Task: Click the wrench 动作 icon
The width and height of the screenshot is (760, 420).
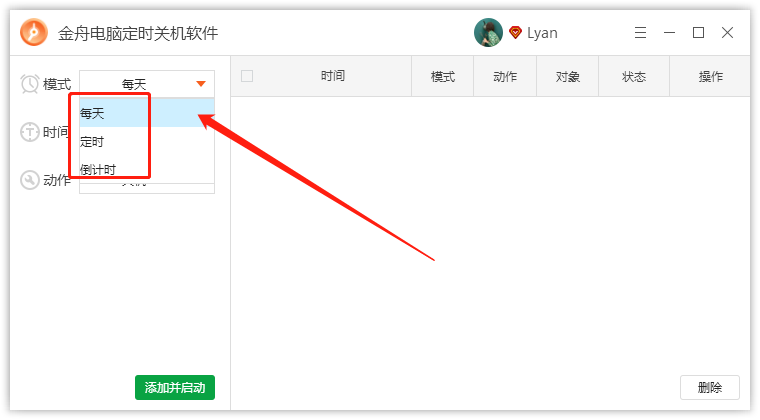Action: (30, 180)
